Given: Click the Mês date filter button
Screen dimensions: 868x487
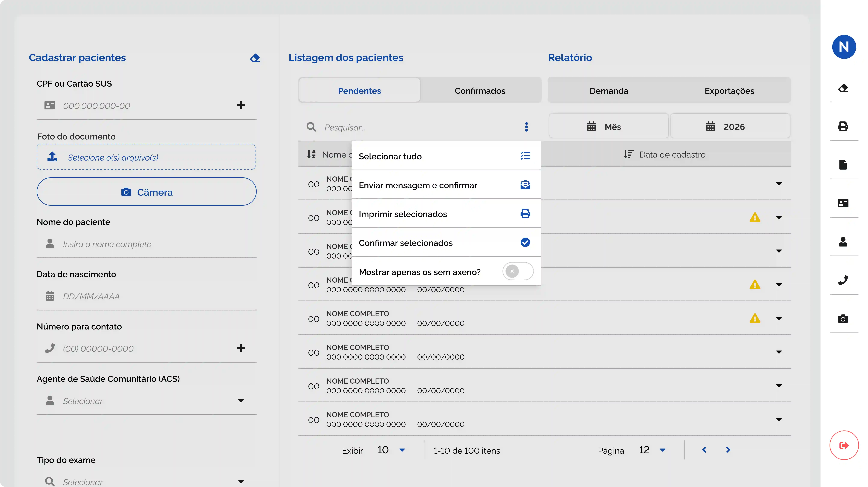Looking at the screenshot, I should [608, 127].
